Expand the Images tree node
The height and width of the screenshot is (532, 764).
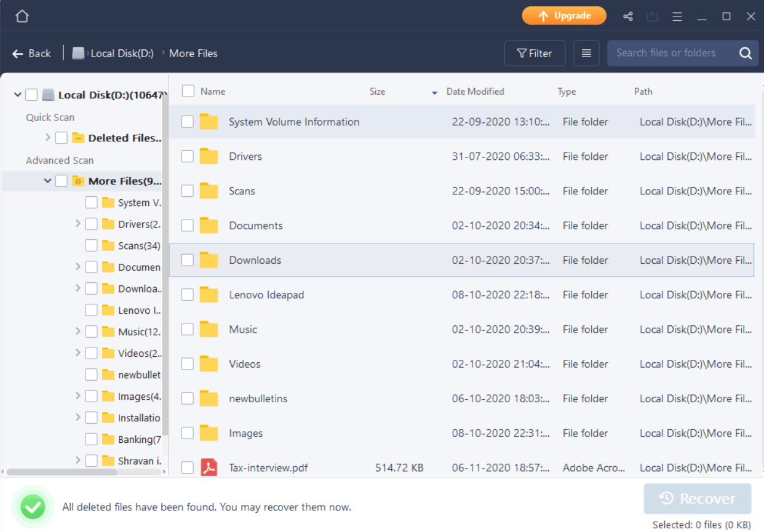(x=78, y=396)
